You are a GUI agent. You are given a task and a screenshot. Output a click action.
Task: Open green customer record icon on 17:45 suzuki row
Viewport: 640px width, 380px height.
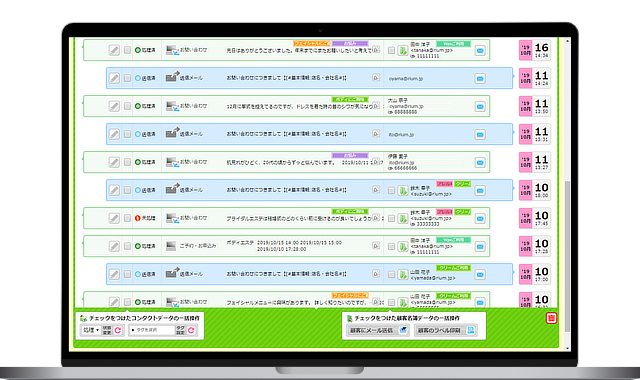coord(403,219)
